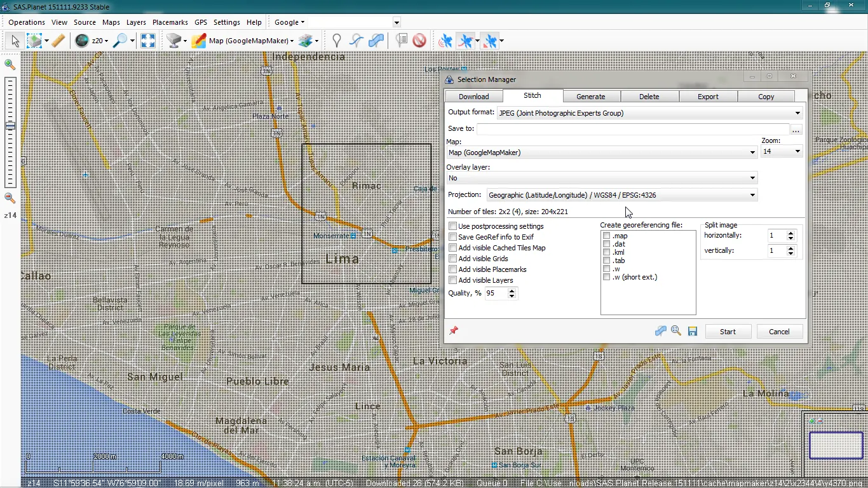Screen dimensions: 868x488
Task: Open the Output format dropdown
Action: point(797,113)
